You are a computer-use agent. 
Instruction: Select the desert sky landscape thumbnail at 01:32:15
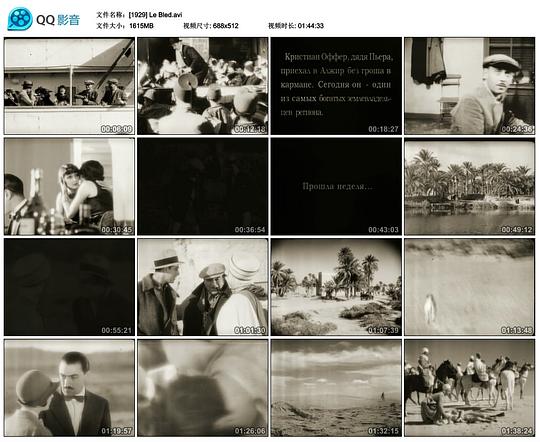336,388
